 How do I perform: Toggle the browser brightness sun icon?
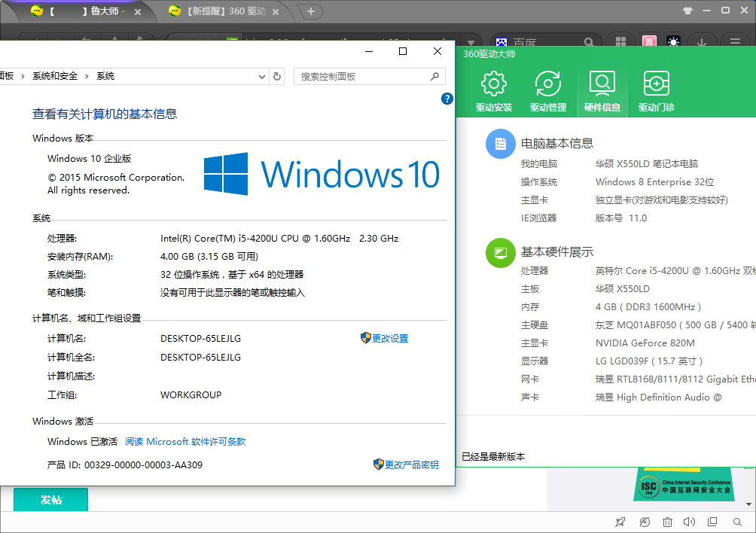pyautogui.click(x=673, y=42)
